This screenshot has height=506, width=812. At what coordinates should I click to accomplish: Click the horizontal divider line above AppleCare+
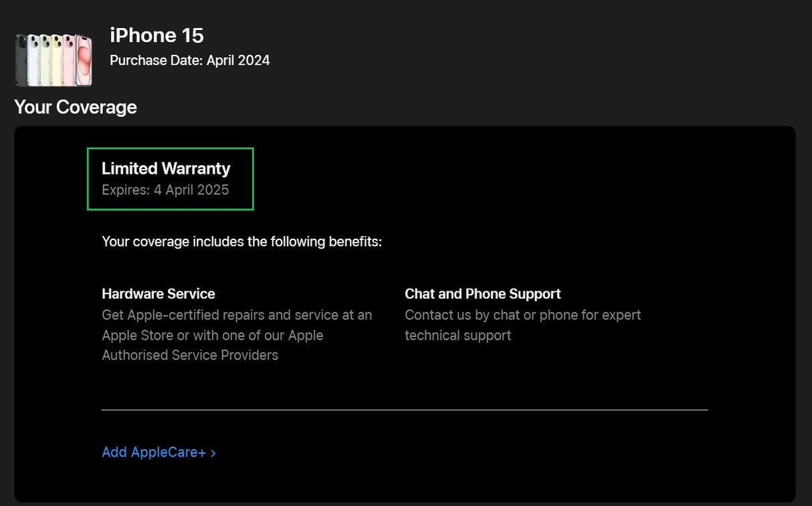405,410
